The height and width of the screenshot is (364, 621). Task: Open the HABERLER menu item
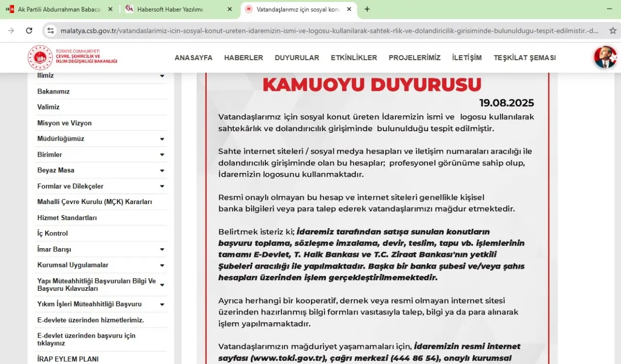pos(244,58)
